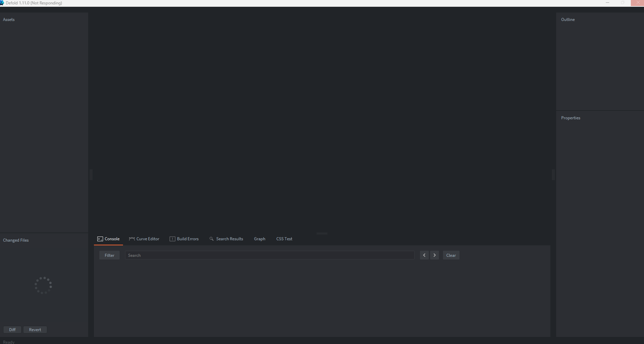Screen dimensions: 644x344
Task: Click the Search Results magnifier icon
Action: coord(212,239)
